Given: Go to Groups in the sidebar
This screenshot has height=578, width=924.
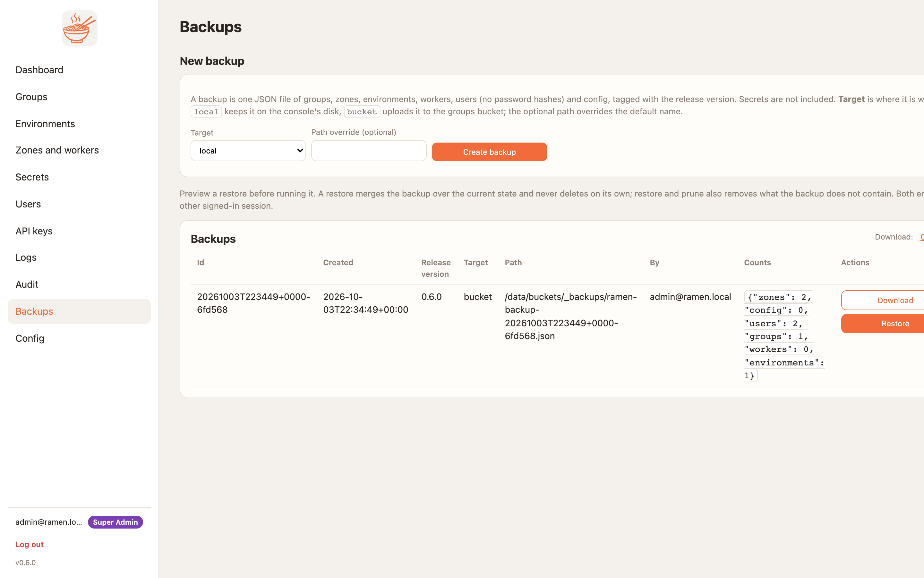Looking at the screenshot, I should tap(79, 97).
